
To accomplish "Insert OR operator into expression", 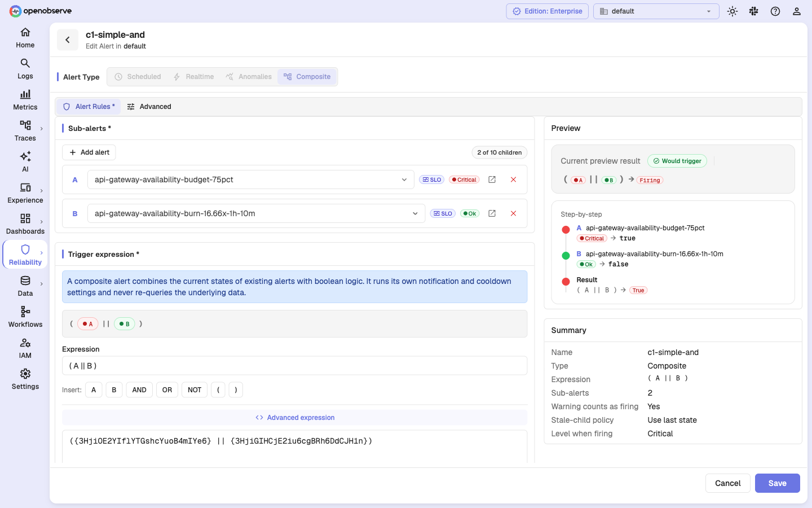I will [x=167, y=390].
